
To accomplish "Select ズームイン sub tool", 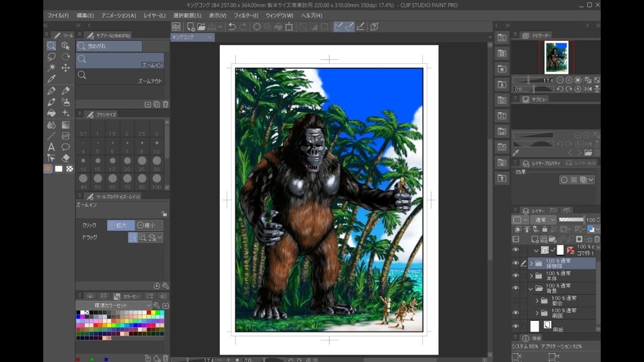I will (x=120, y=61).
